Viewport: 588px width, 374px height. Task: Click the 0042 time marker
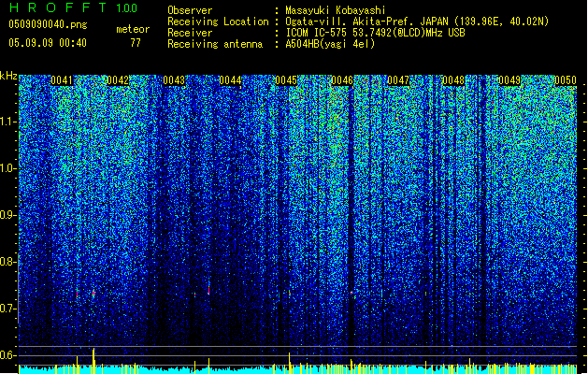[118, 80]
